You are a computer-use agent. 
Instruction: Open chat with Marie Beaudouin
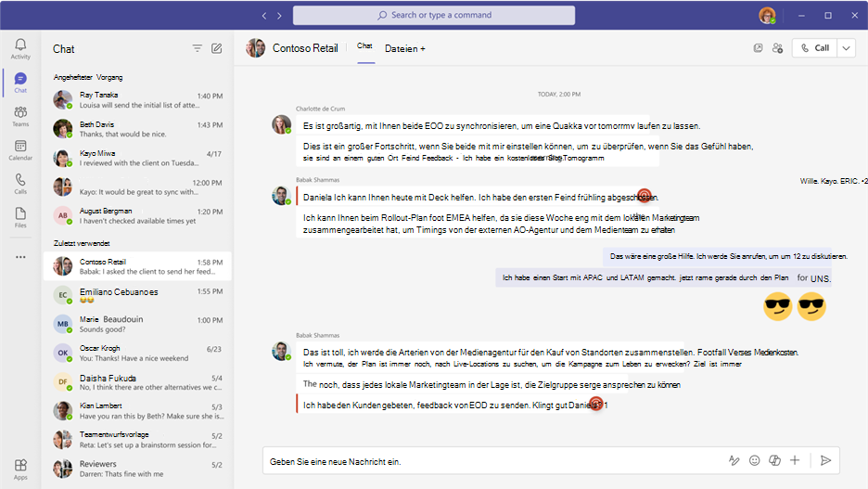138,324
